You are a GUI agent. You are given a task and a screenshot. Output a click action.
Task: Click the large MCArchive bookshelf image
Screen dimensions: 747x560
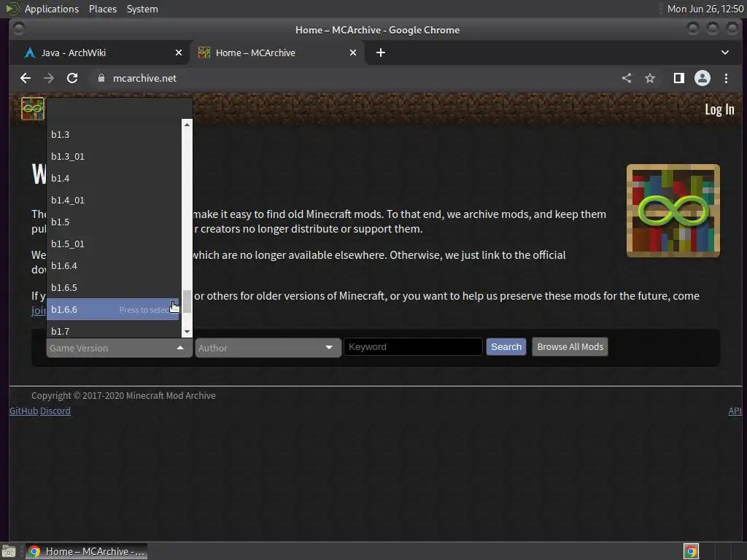coord(673,211)
